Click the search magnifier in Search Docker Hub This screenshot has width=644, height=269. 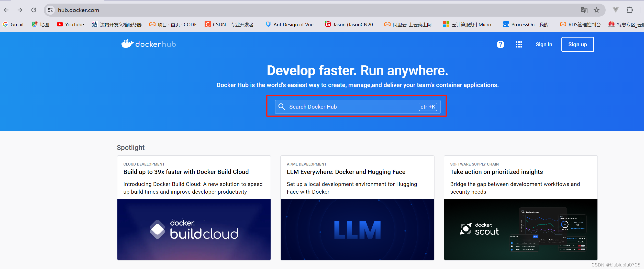point(282,107)
